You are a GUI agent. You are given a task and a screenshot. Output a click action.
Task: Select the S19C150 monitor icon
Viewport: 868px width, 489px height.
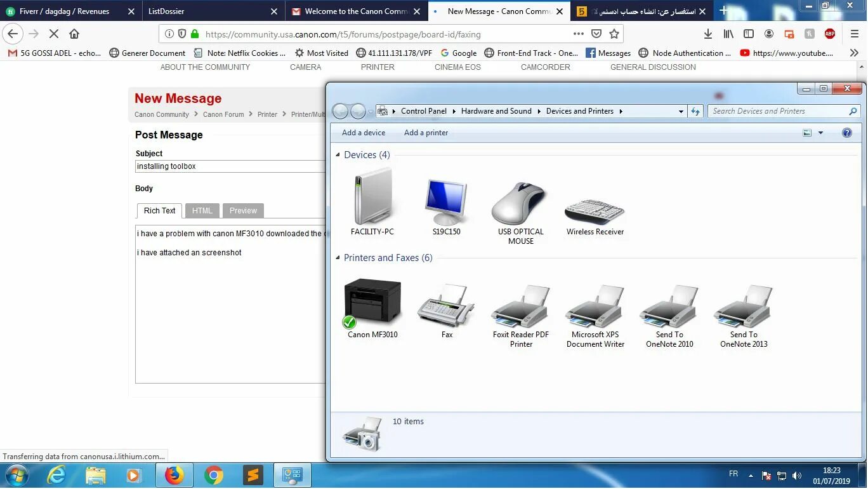pyautogui.click(x=446, y=202)
